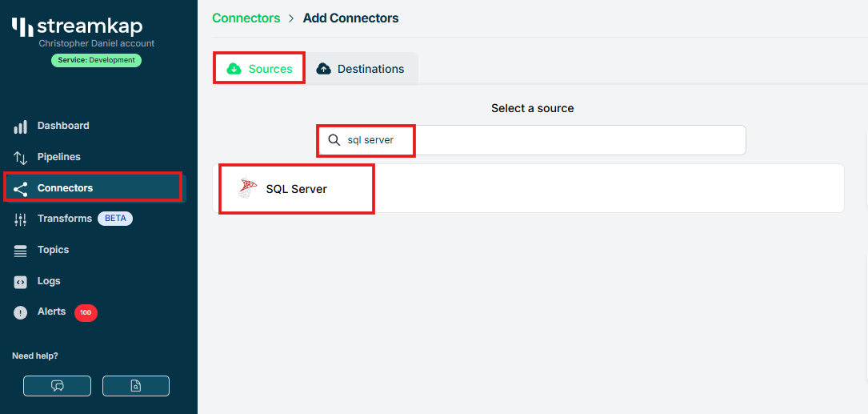Click the 'Add Connectors' breadcrumb text
The image size is (868, 414).
[x=350, y=18]
